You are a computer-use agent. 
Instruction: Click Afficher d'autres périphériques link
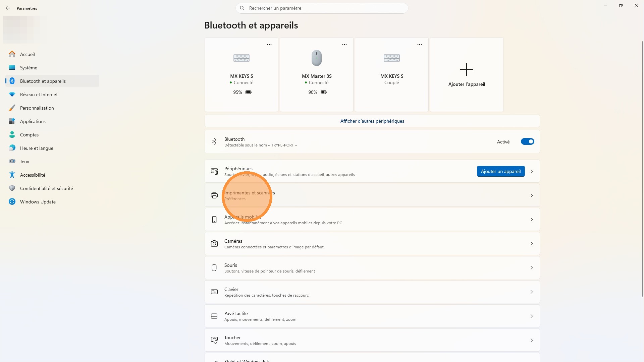tap(372, 121)
